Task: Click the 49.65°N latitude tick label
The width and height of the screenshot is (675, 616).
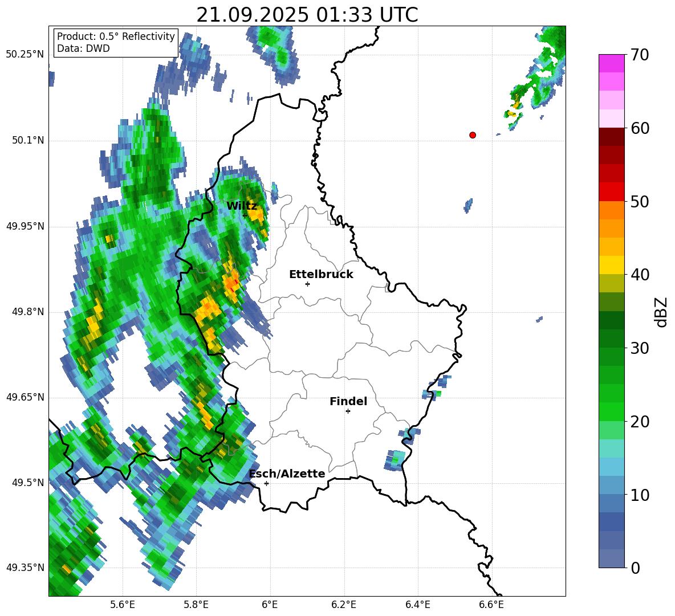Action: pyautogui.click(x=25, y=397)
